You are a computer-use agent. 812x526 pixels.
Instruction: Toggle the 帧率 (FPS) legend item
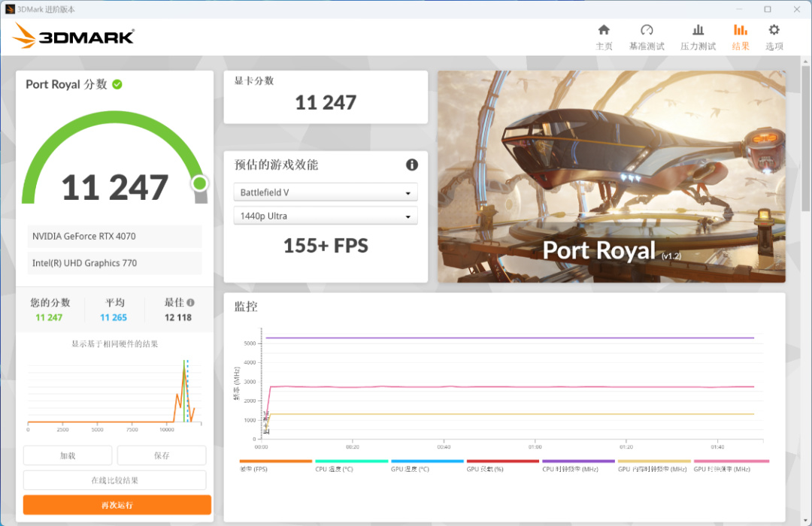pyautogui.click(x=275, y=465)
